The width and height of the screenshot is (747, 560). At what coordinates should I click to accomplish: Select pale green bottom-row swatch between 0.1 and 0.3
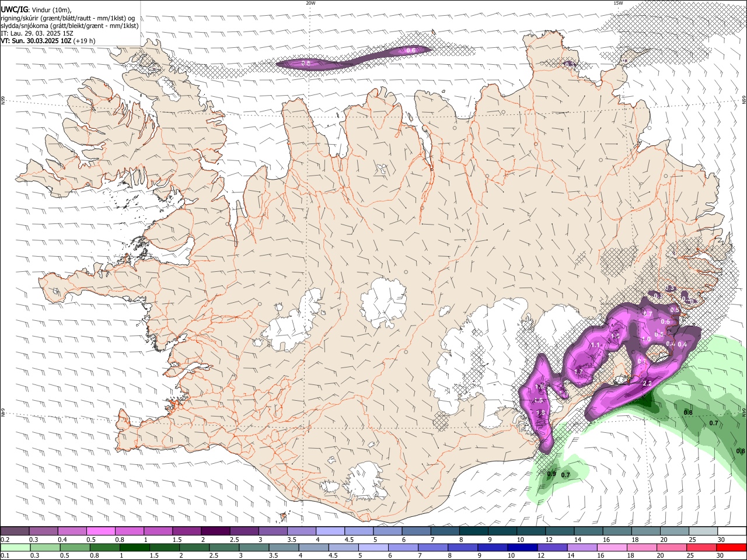[15, 547]
